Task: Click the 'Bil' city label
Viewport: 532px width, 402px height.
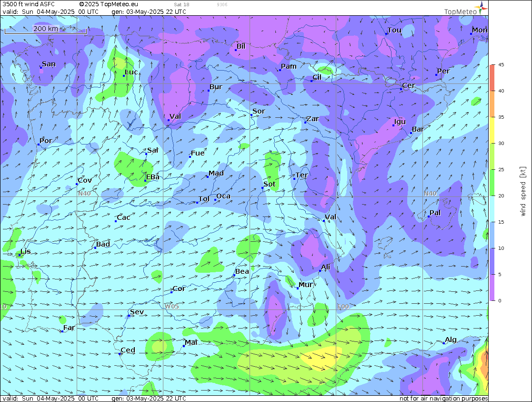Action: 241,46
